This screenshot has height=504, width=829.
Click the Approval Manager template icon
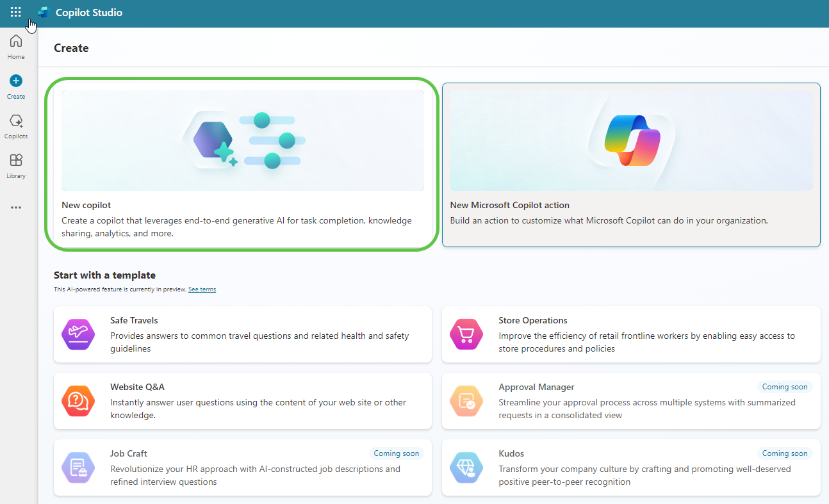tap(466, 400)
